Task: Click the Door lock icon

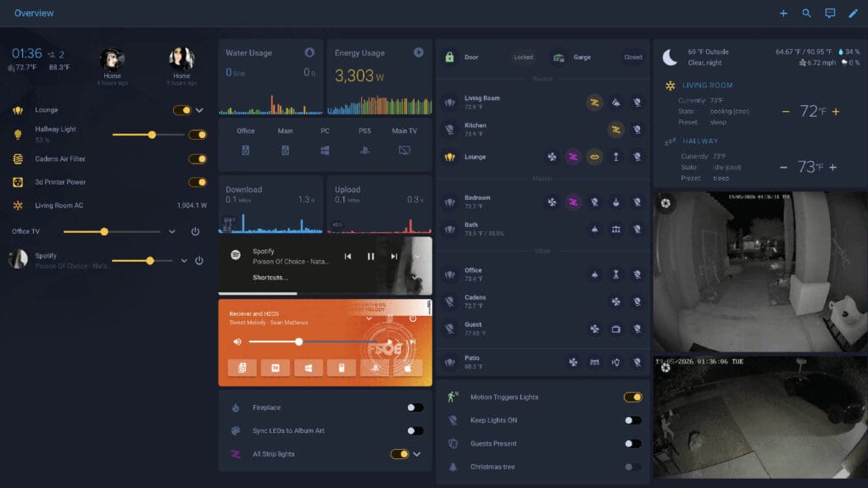Action: click(x=449, y=57)
